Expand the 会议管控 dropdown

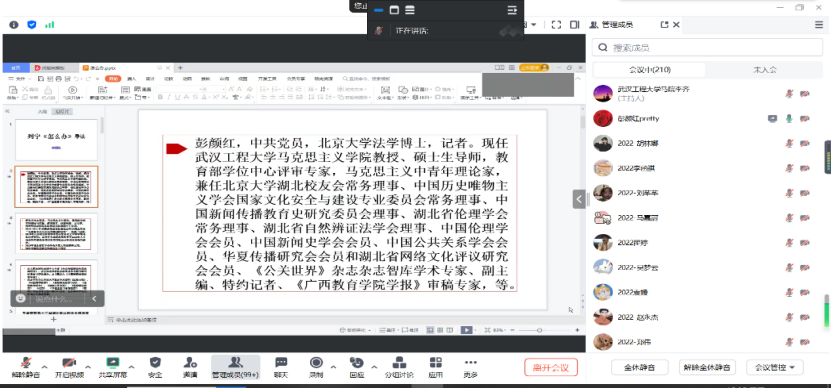coord(775,367)
